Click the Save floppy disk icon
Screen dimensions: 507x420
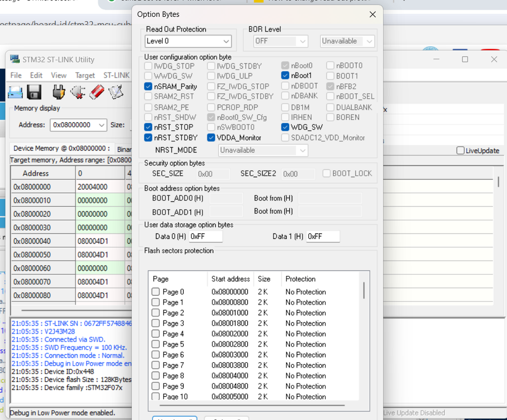tap(34, 92)
